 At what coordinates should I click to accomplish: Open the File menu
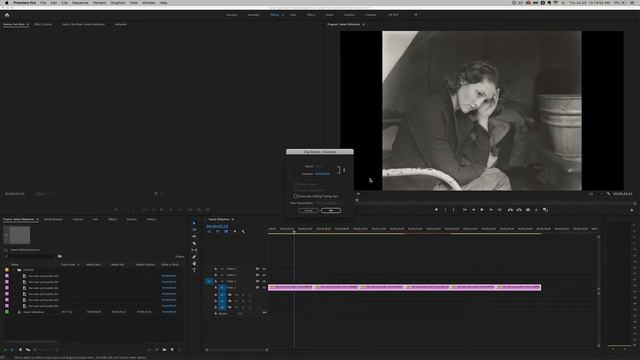click(43, 3)
